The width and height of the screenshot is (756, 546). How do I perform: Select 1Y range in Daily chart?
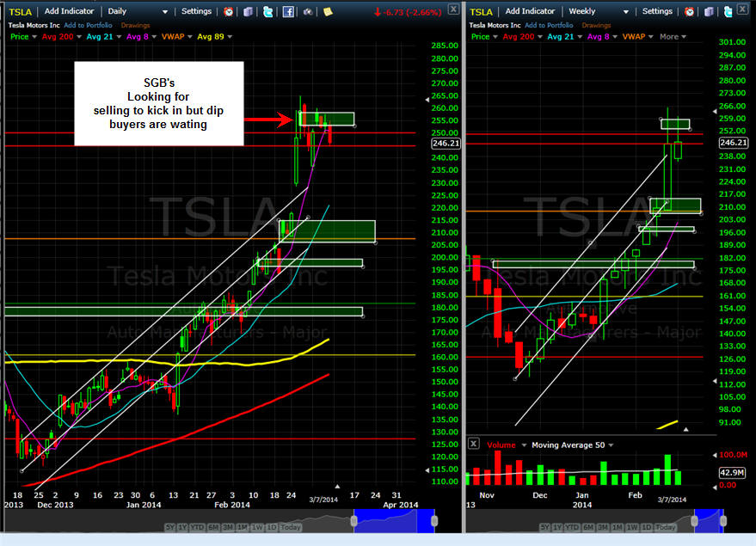coord(182,527)
